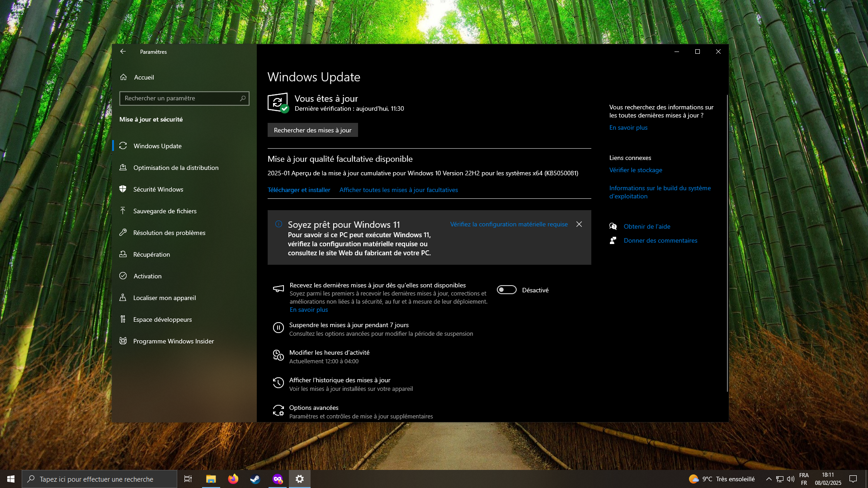The width and height of the screenshot is (868, 488).
Task: Click the back arrow in Paramètres
Action: pyautogui.click(x=123, y=52)
